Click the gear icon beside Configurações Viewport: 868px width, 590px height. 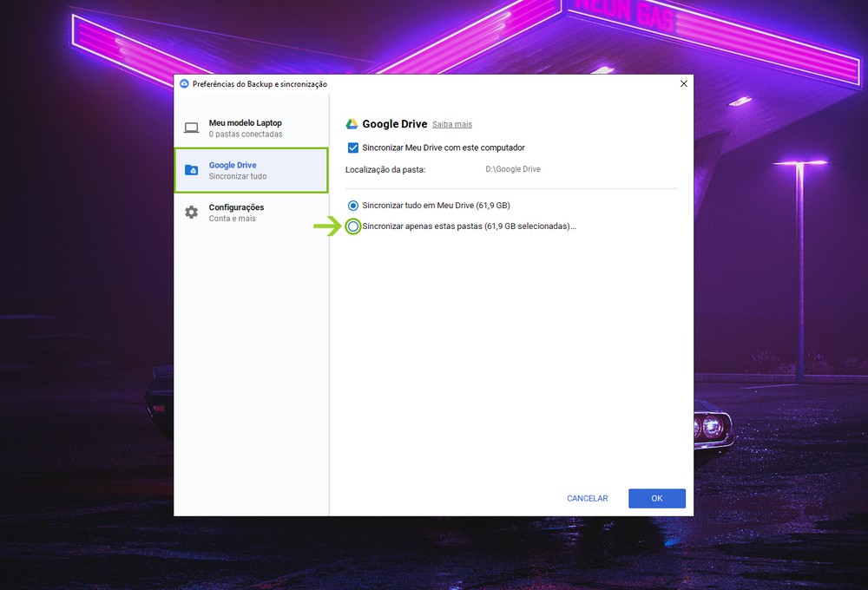click(191, 213)
